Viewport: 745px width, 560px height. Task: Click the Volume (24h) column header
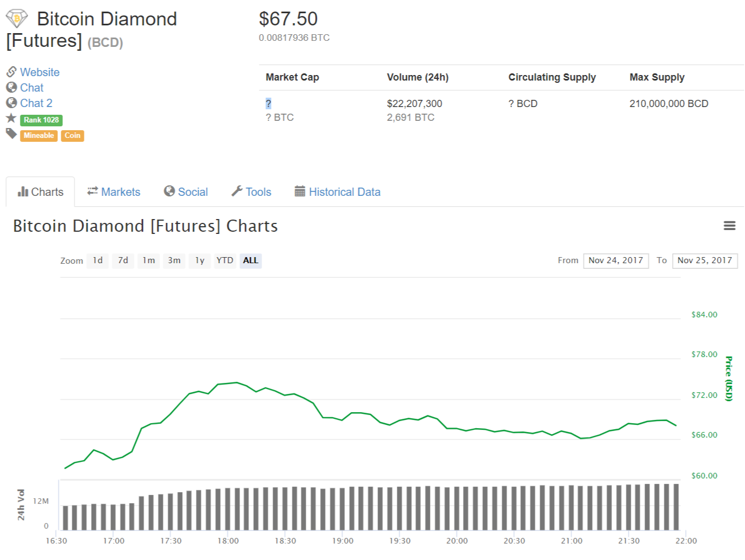(x=418, y=77)
